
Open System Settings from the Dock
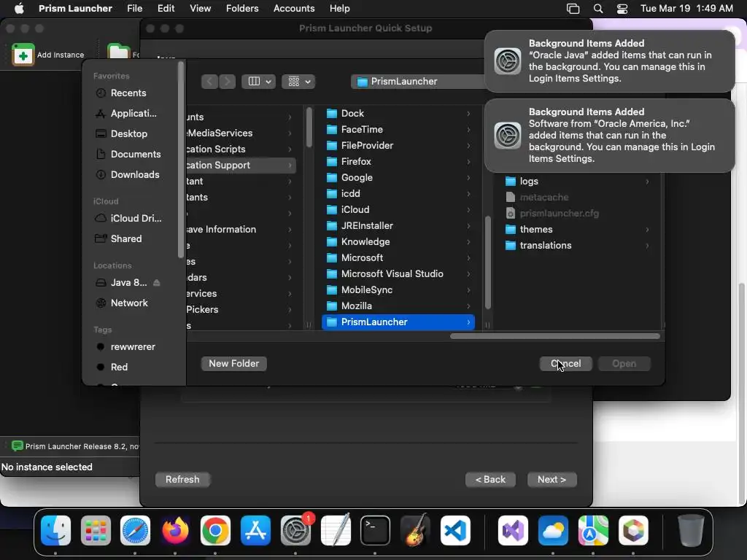(295, 531)
